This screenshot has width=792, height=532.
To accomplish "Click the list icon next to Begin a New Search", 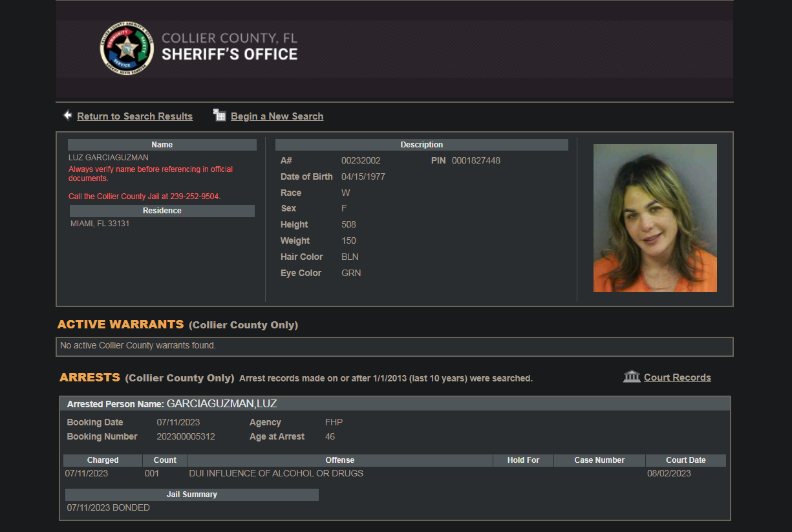I will [x=220, y=116].
